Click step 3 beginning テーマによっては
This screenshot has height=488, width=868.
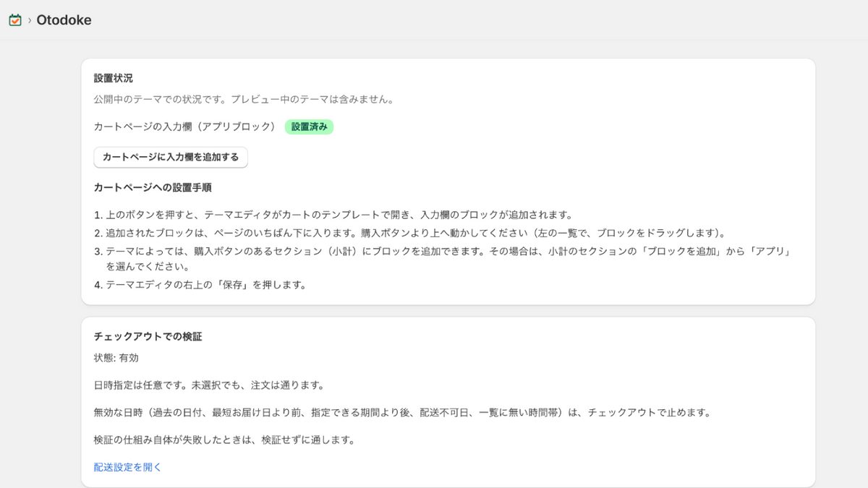tap(443, 259)
